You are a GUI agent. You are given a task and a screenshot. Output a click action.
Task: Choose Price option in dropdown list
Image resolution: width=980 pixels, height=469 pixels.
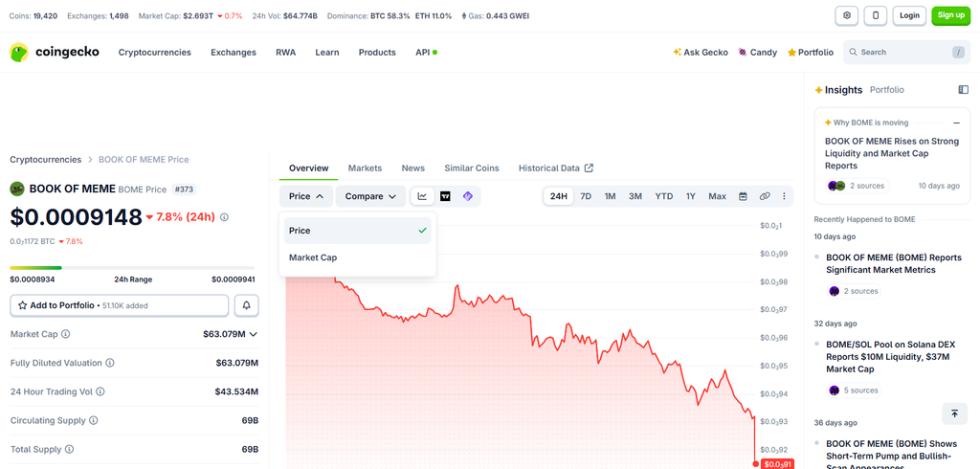pos(358,231)
